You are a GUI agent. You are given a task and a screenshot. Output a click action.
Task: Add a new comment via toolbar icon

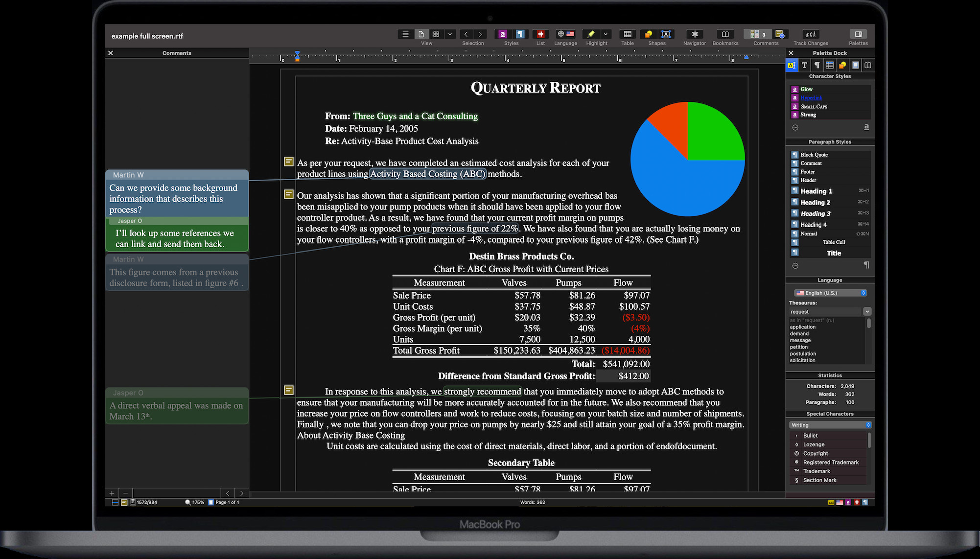pyautogui.click(x=780, y=34)
